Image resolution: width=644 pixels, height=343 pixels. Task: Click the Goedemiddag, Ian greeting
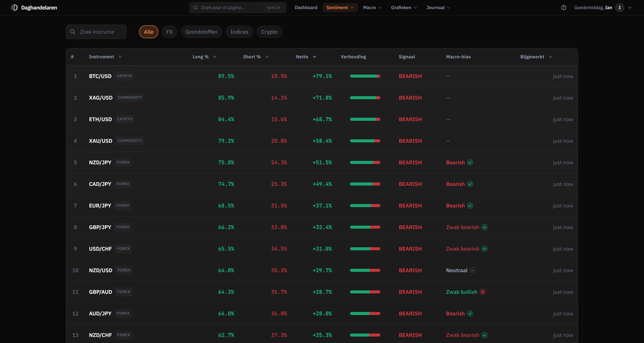pos(593,8)
